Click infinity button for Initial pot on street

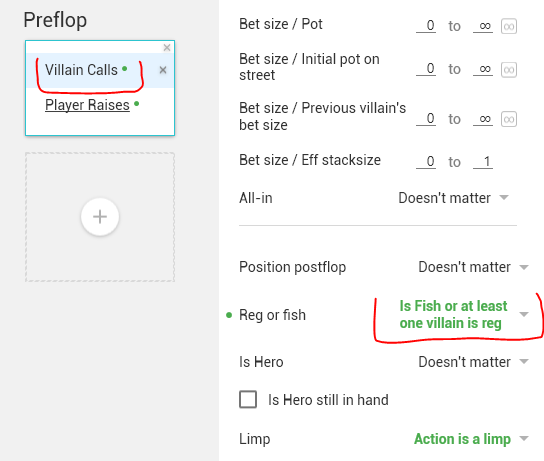click(x=509, y=70)
